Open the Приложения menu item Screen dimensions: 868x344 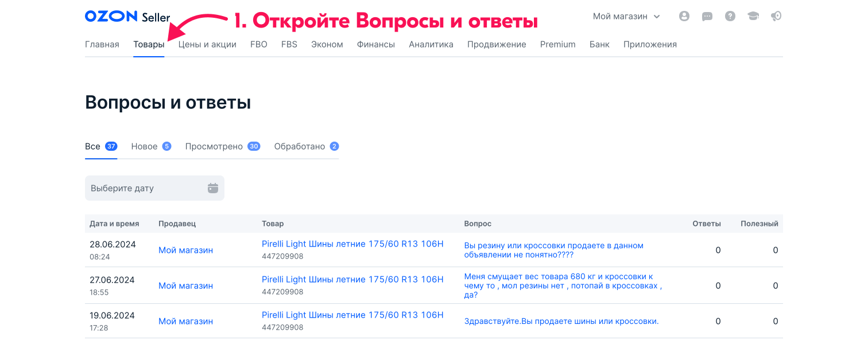point(650,44)
